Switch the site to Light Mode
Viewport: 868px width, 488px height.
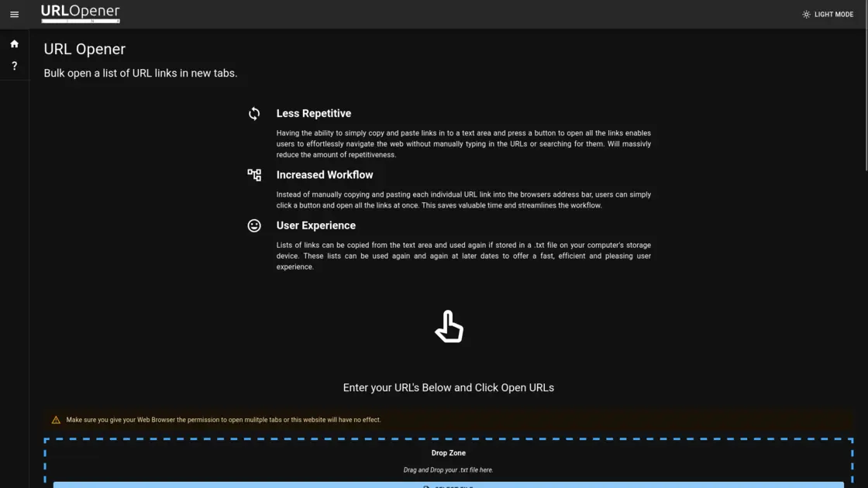828,13
